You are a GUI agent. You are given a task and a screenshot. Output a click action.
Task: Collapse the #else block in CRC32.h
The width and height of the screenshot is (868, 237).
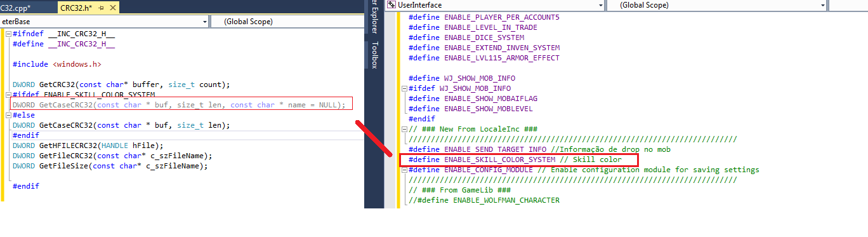(x=8, y=115)
